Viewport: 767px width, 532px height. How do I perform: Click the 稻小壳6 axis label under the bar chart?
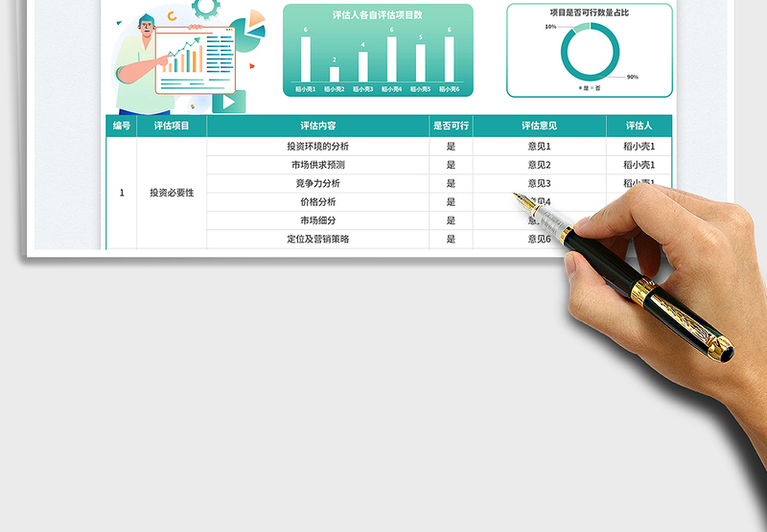tap(450, 89)
